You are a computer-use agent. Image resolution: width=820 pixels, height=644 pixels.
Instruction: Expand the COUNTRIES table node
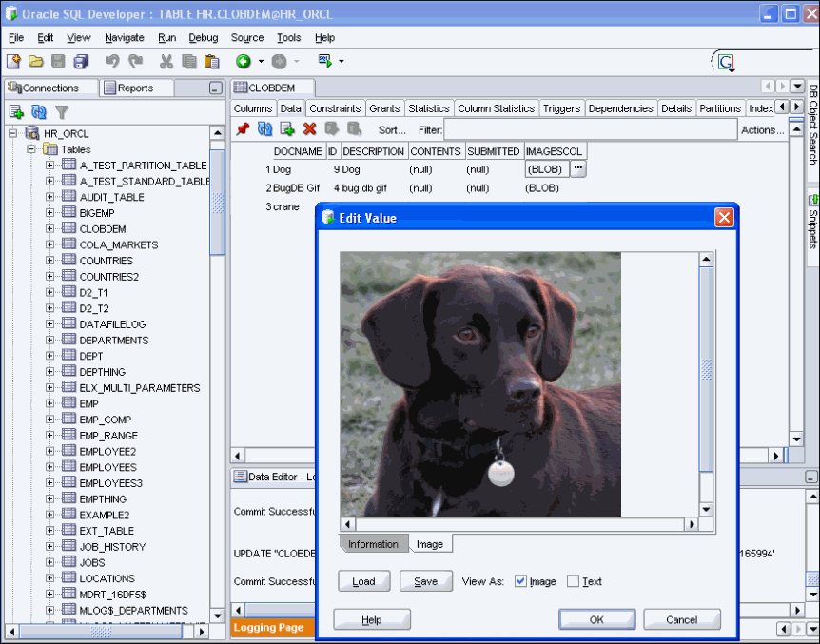[50, 261]
